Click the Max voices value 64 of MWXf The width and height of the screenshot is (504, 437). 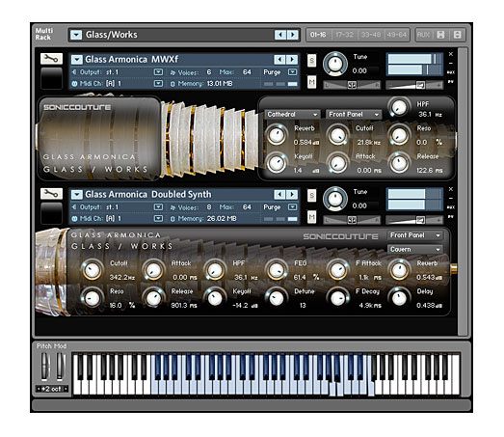(x=247, y=72)
